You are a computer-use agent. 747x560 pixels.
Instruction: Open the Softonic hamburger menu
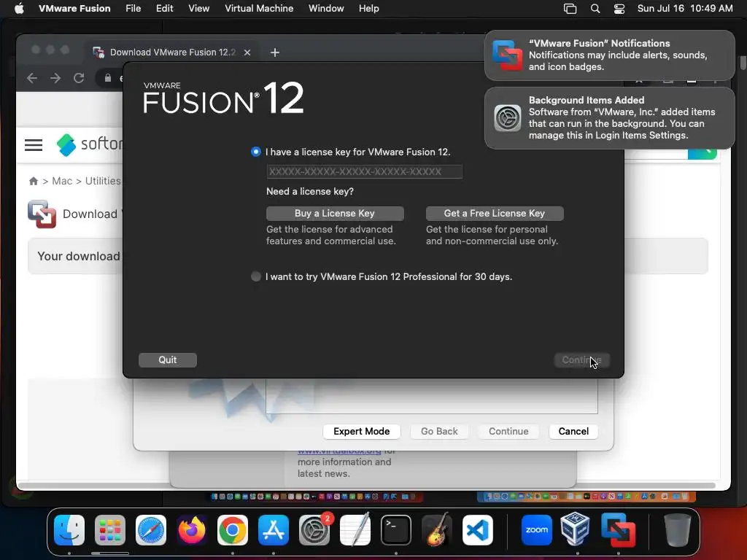pos(34,145)
